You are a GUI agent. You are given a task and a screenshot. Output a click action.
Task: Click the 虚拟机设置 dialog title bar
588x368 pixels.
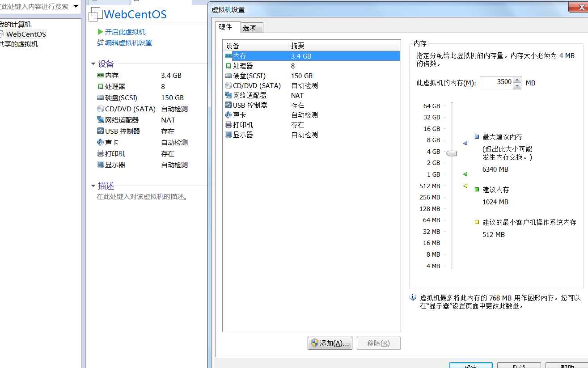[398, 10]
